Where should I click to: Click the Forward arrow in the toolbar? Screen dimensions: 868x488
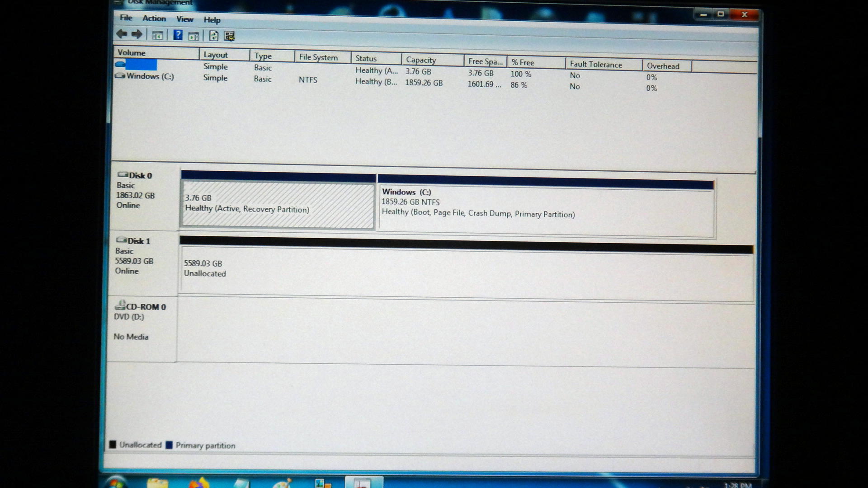click(x=137, y=34)
